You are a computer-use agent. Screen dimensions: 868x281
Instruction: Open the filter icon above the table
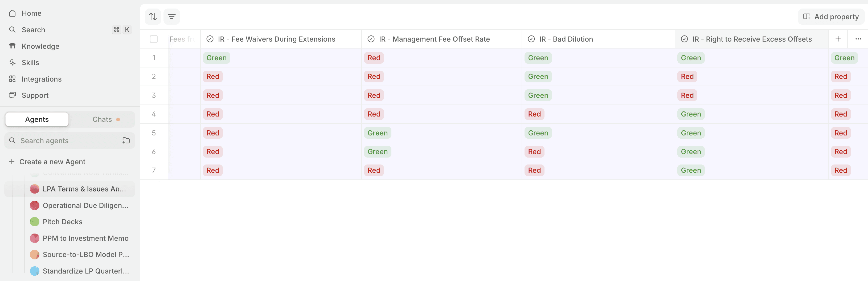pyautogui.click(x=171, y=16)
